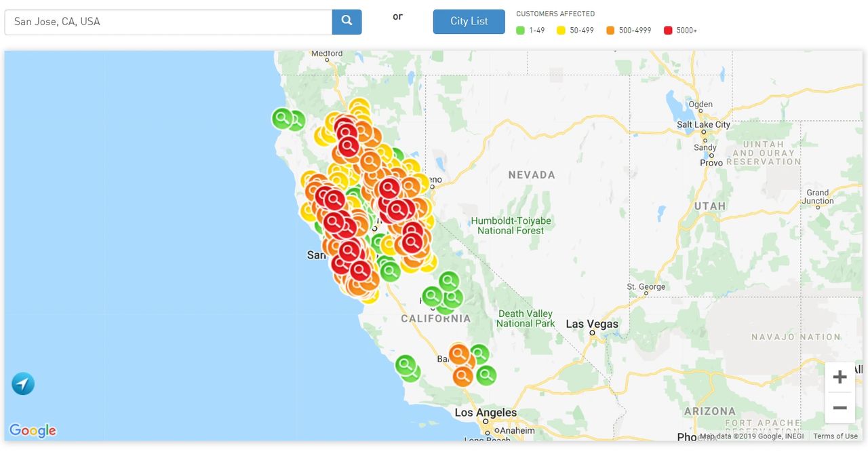Viewport: 868px width, 452px height.
Task: Click green marker on coast west of Bakersfield
Action: click(406, 365)
